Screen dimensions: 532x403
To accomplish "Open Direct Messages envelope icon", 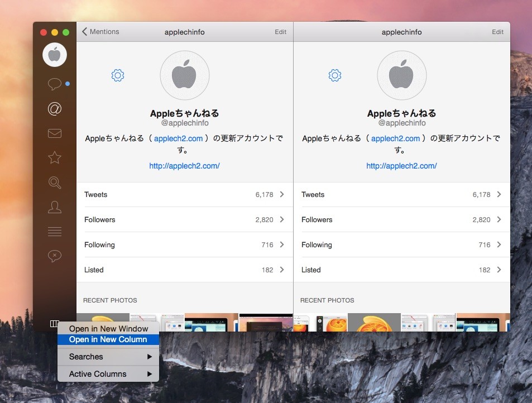I will (x=55, y=133).
